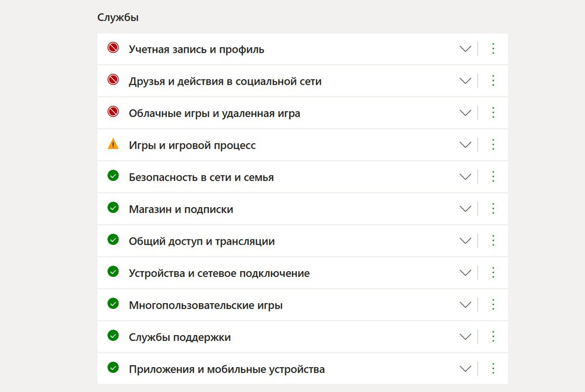
Task: Expand the Магазин и подписки chevron
Action: [x=466, y=209]
